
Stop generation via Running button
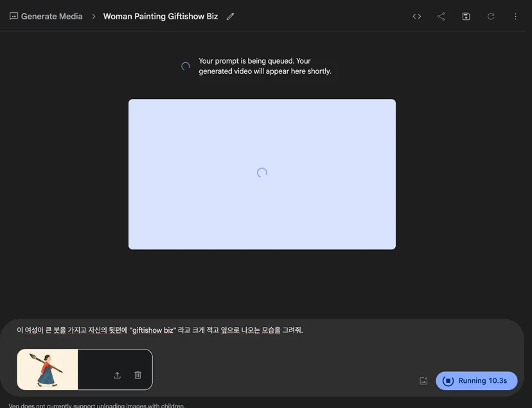476,381
